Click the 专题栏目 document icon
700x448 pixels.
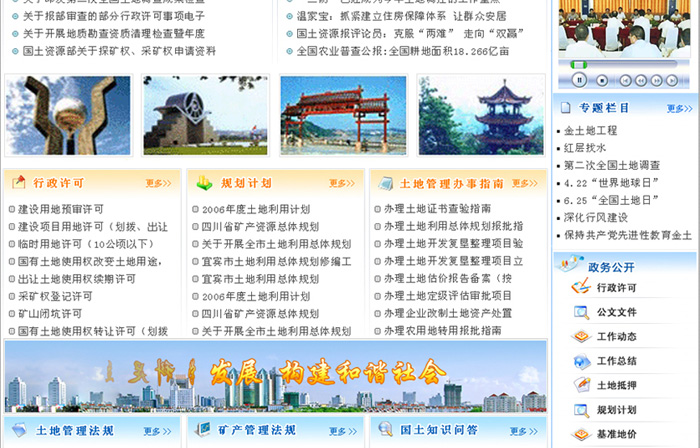(x=566, y=107)
